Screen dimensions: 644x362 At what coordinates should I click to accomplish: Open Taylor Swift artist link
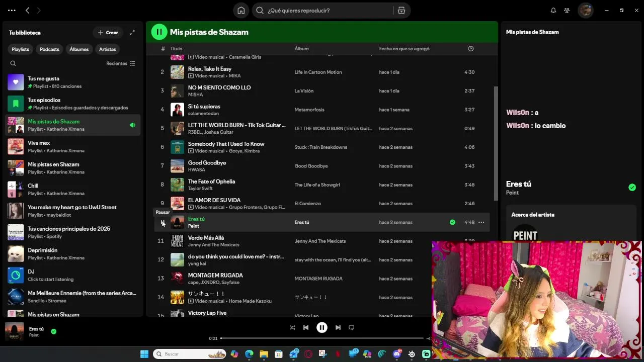pyautogui.click(x=200, y=189)
